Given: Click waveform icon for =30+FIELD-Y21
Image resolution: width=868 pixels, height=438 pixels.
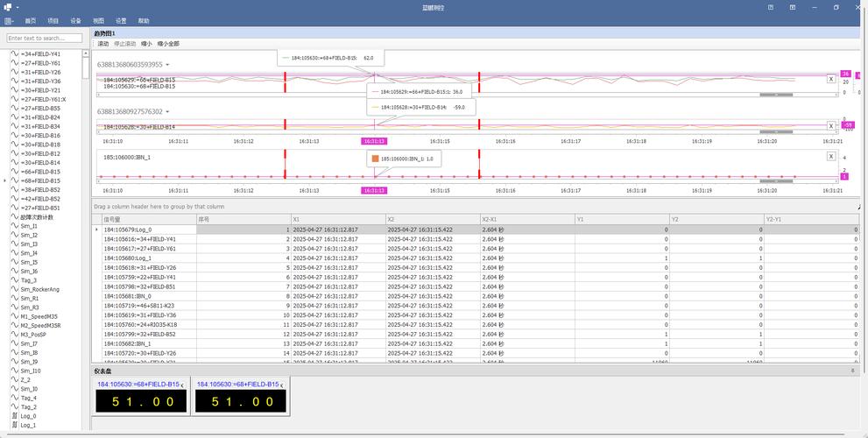Looking at the screenshot, I should click(x=15, y=90).
